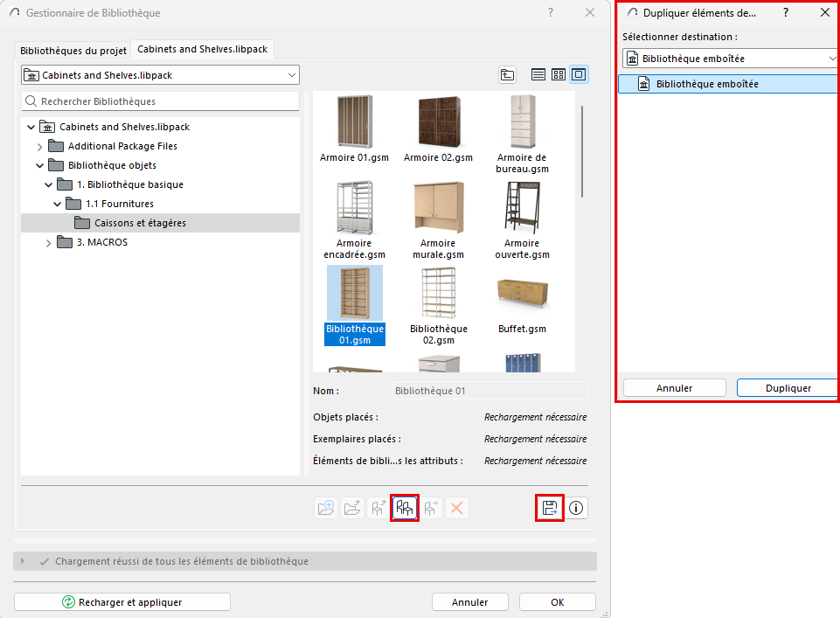This screenshot has height=618, width=840.
Task: Click the Rechercher Bibliothèques search field
Action: [160, 101]
